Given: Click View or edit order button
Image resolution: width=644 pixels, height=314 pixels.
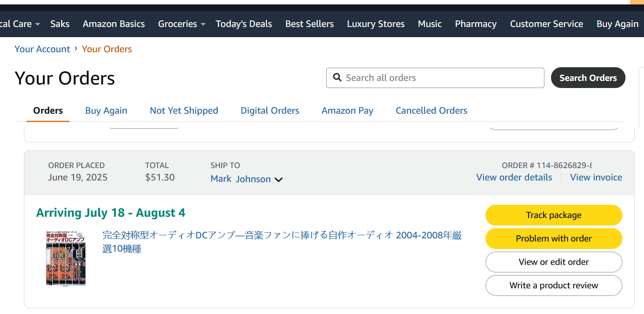Looking at the screenshot, I should pos(554,262).
